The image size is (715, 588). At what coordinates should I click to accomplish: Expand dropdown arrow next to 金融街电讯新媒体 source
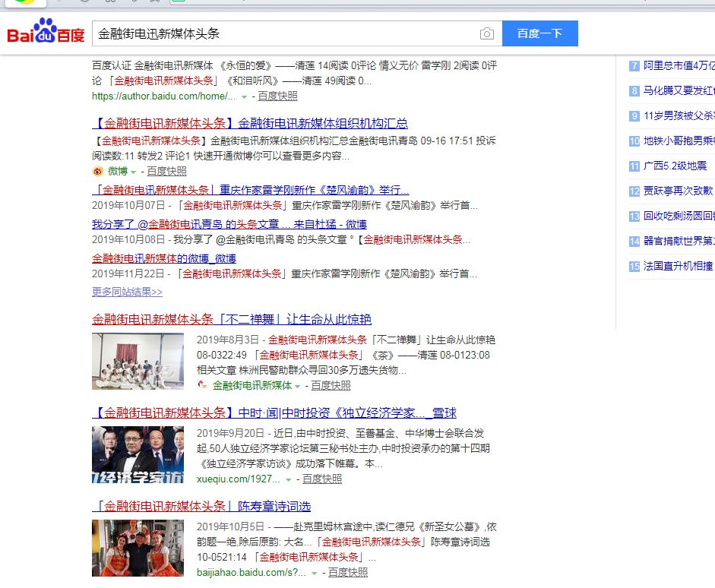click(297, 387)
